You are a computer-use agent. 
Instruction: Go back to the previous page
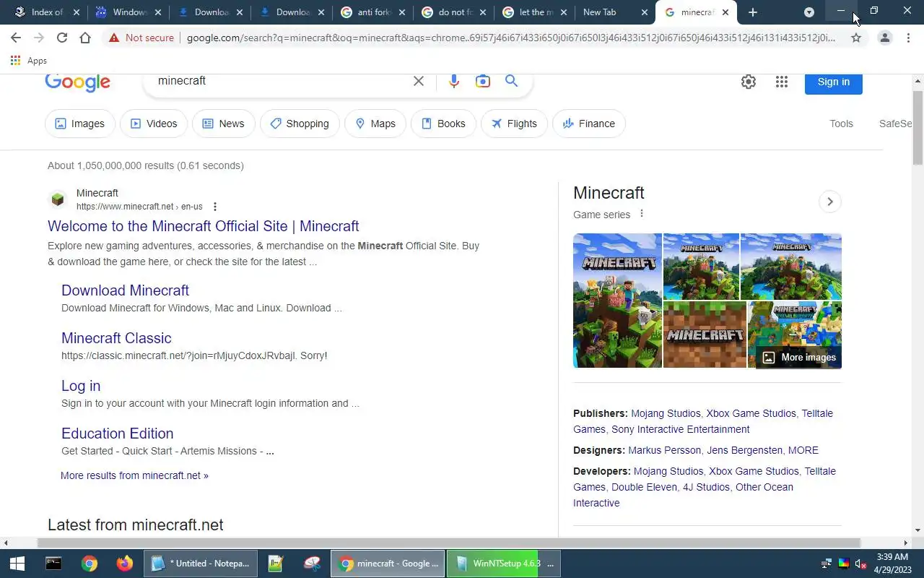coord(16,38)
